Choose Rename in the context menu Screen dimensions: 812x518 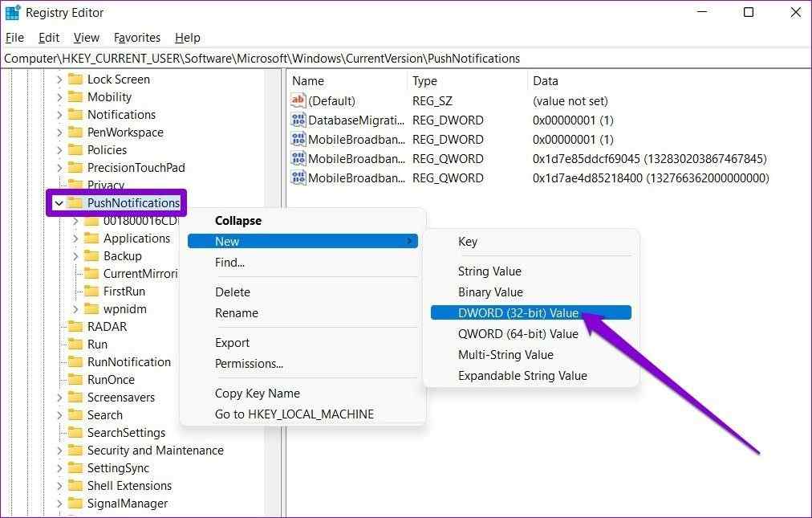302,312
